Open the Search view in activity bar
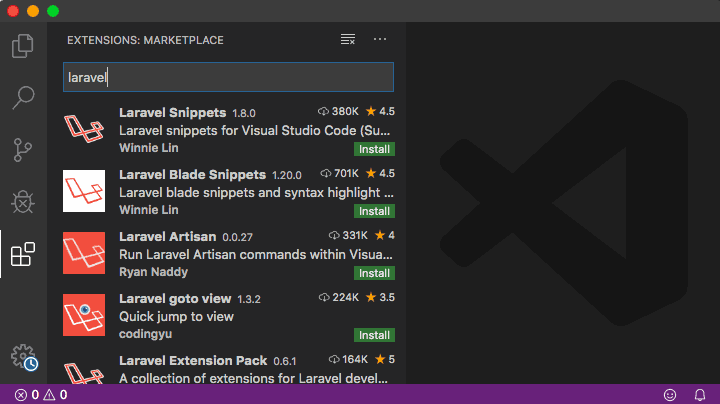The height and width of the screenshot is (404, 720). [x=23, y=97]
